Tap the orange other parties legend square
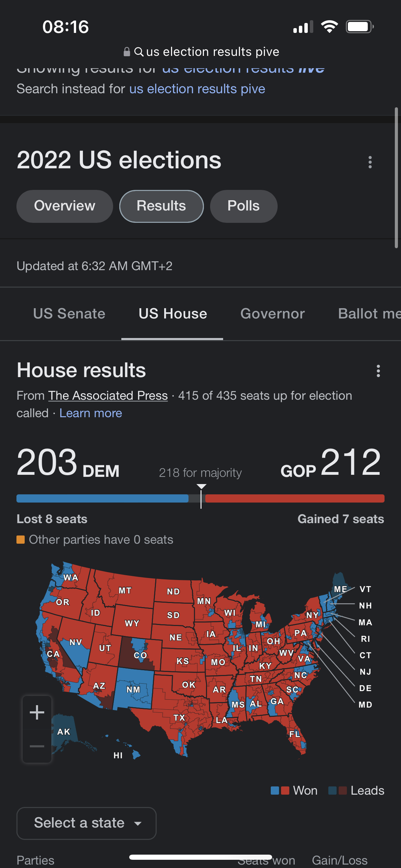The width and height of the screenshot is (401, 868). [21, 540]
